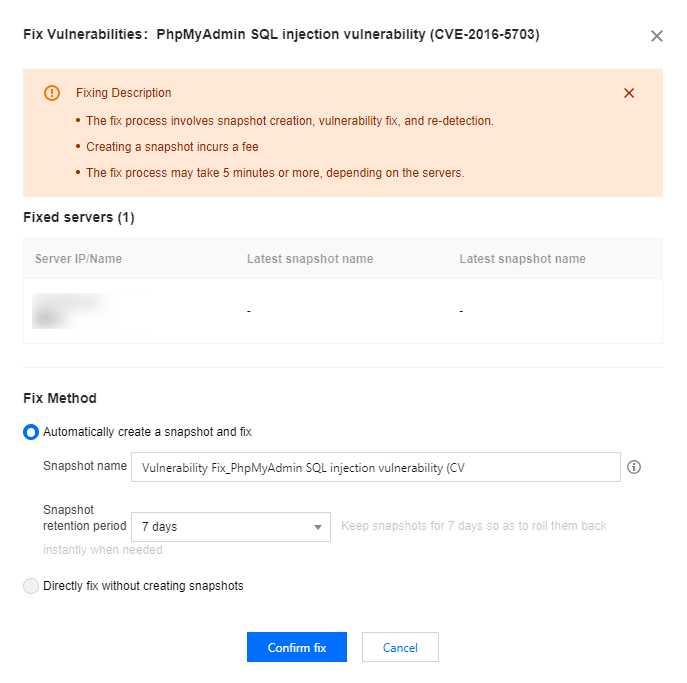Select "Automatically create a snapshot and fix"
Screen dimensions: 687x683
(31, 432)
